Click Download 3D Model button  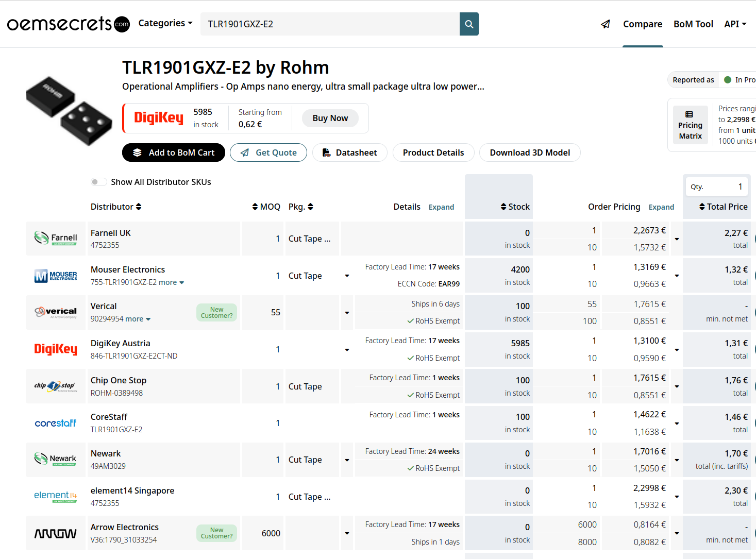click(x=530, y=153)
